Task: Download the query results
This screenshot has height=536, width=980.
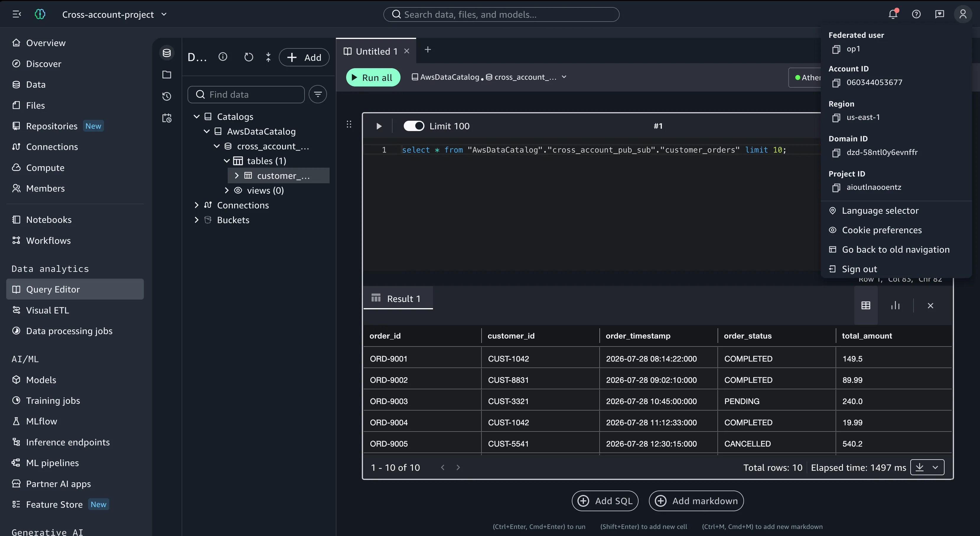Action: point(919,468)
